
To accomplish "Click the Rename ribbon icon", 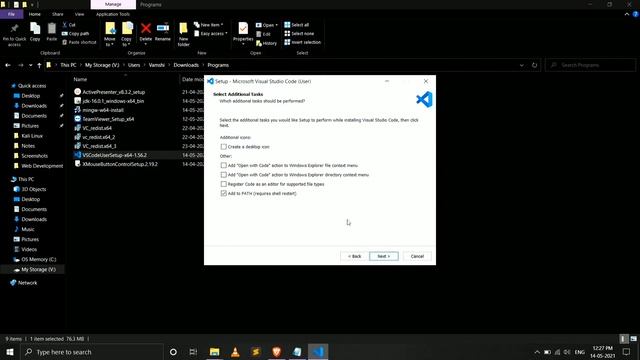I will [x=162, y=32].
